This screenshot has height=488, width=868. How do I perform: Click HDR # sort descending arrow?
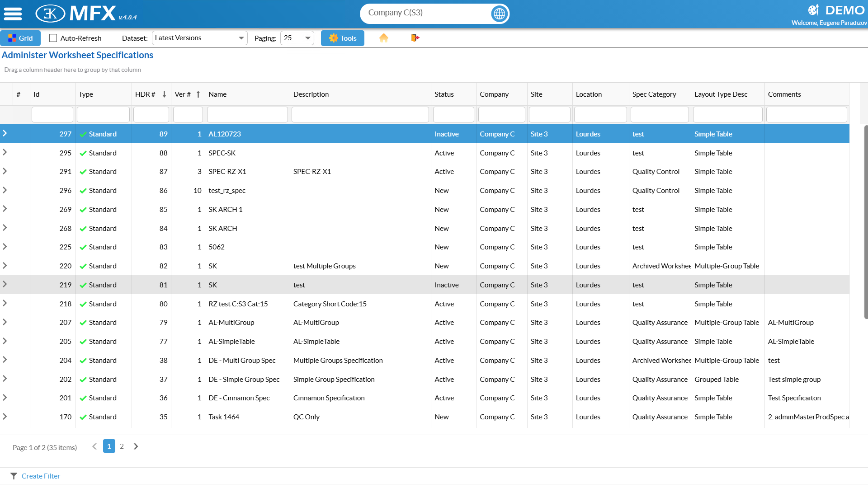point(164,94)
